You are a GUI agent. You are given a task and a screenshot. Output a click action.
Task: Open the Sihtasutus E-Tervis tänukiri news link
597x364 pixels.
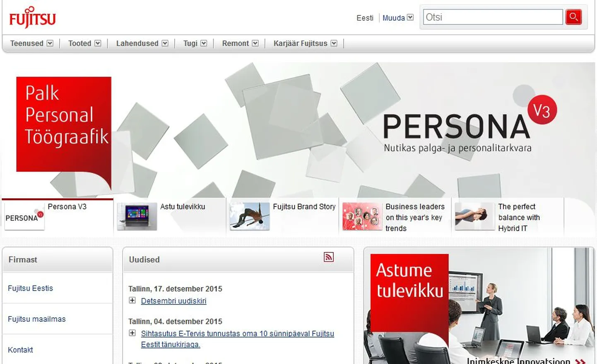click(237, 339)
